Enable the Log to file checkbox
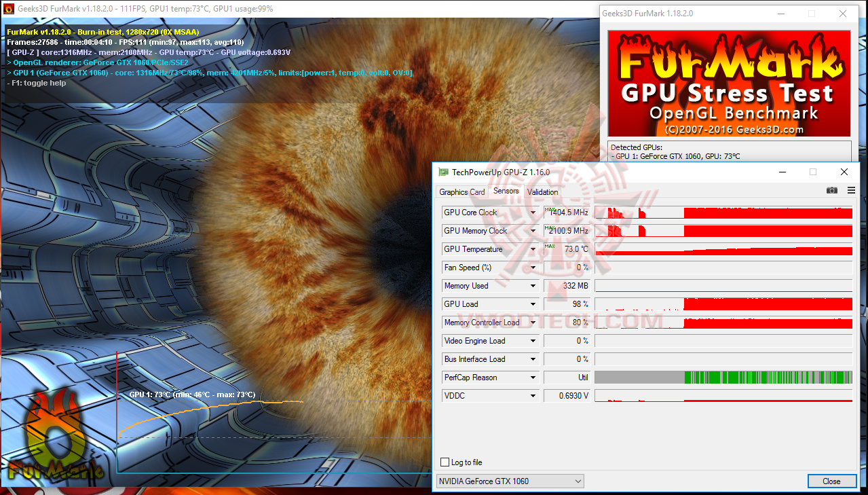The width and height of the screenshot is (868, 495). click(x=445, y=462)
